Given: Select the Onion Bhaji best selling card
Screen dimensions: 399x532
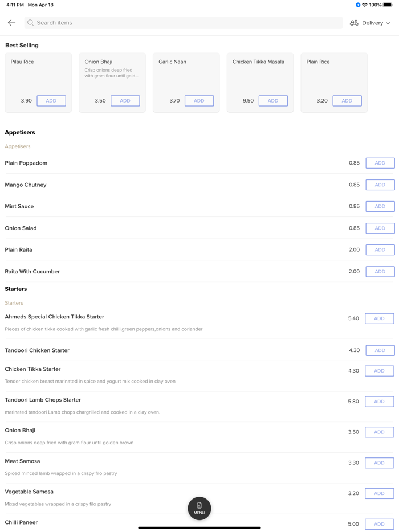Looking at the screenshot, I should click(112, 74).
